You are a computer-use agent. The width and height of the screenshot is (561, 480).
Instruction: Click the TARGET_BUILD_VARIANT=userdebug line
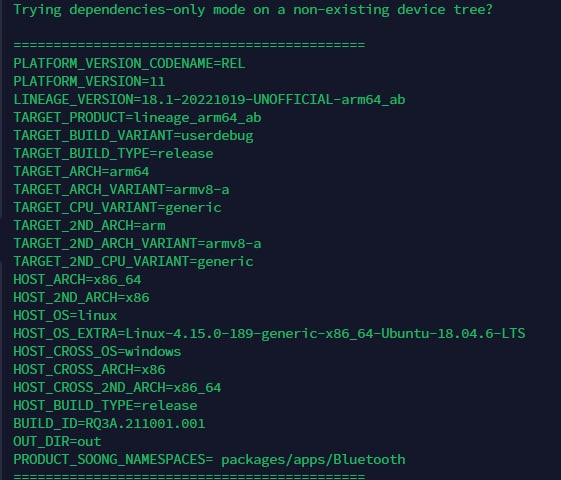[x=133, y=136]
